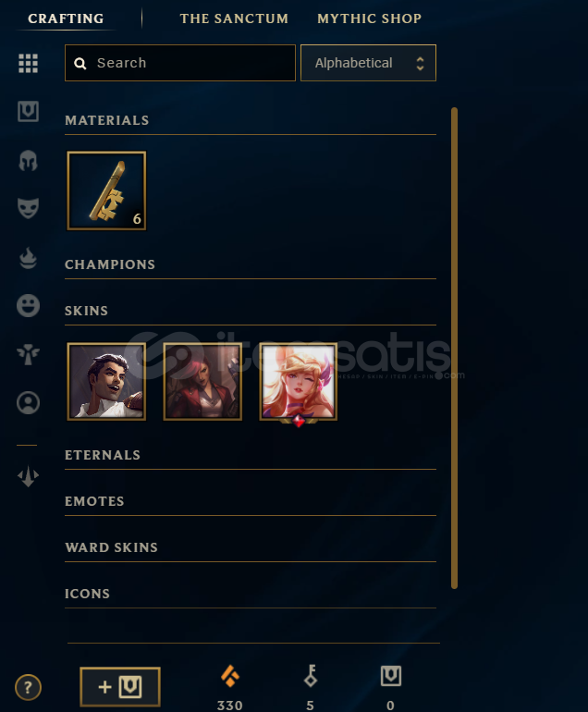
Task: Filter loot by eternals flame icon
Action: 28,258
